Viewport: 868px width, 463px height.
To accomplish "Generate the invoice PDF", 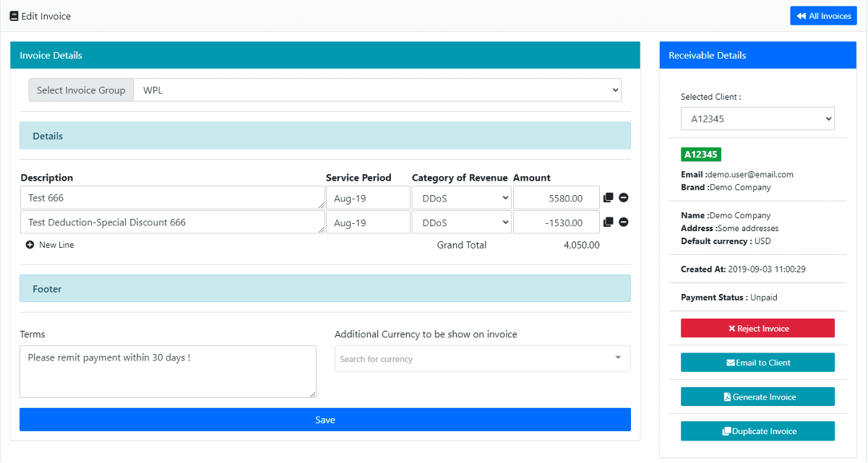I will click(x=757, y=397).
